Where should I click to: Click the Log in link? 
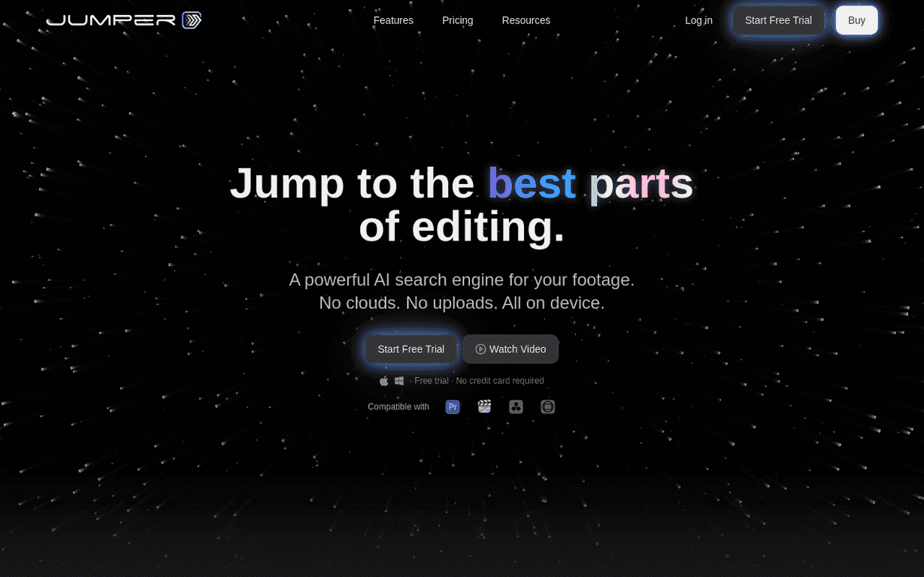pos(698,20)
